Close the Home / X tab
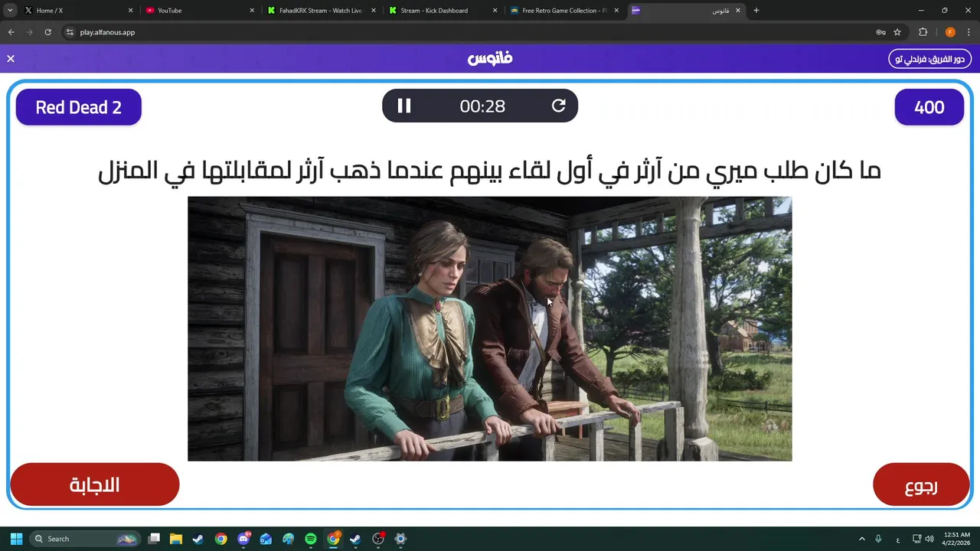The image size is (980, 551). point(130,11)
